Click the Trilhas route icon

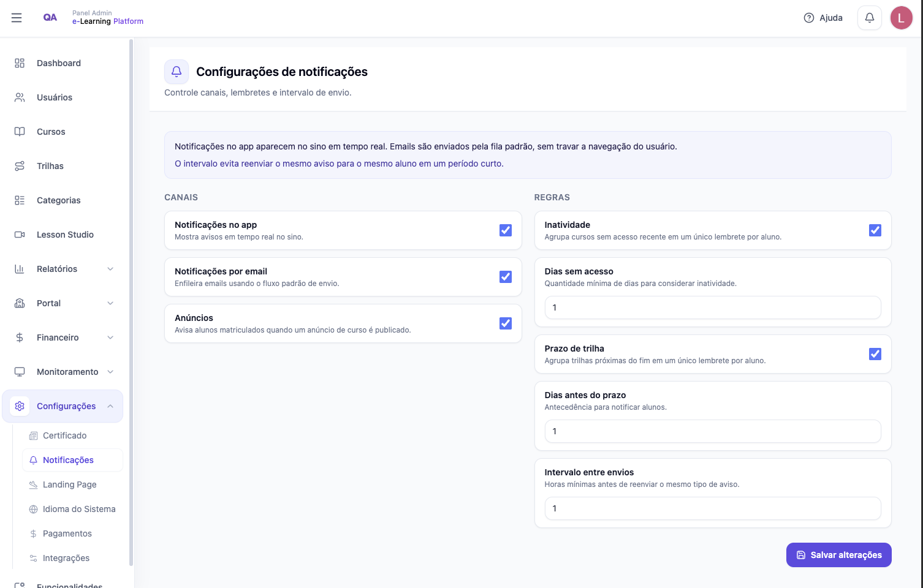(x=20, y=166)
